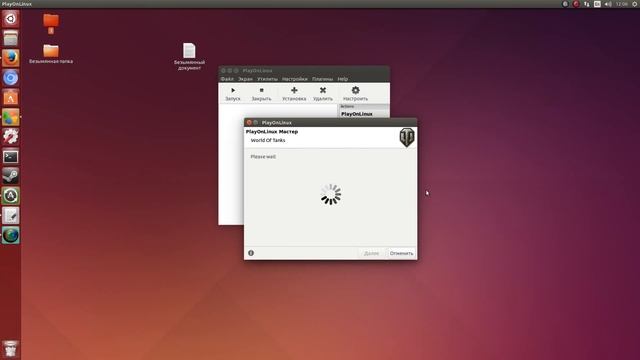The image size is (640, 360).
Task: Select the Безымянный документ desktop file
Action: 189,56
